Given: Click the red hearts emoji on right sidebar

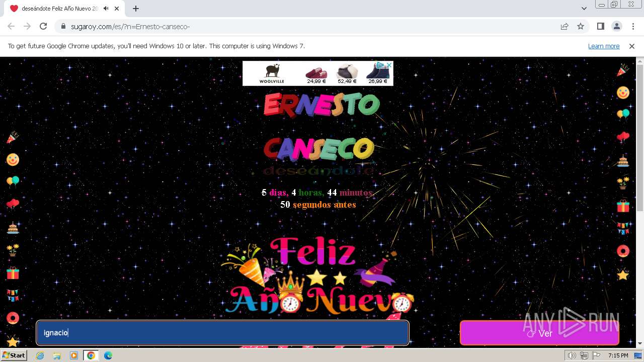Looking at the screenshot, I should point(623,137).
